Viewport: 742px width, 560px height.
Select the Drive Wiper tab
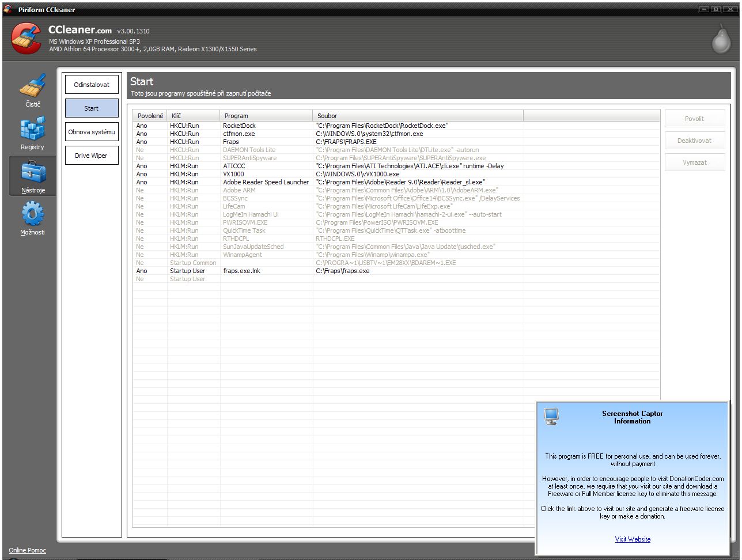[92, 156]
